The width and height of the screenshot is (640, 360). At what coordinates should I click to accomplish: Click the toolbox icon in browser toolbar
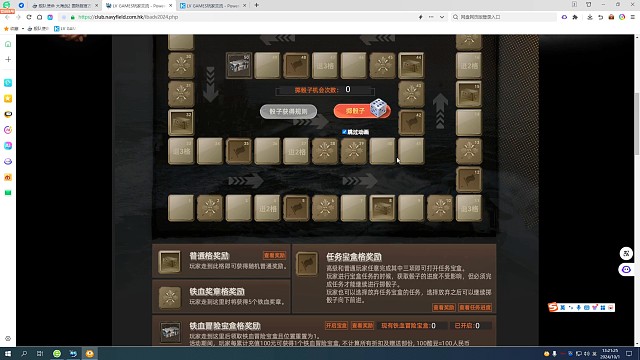(x=611, y=17)
